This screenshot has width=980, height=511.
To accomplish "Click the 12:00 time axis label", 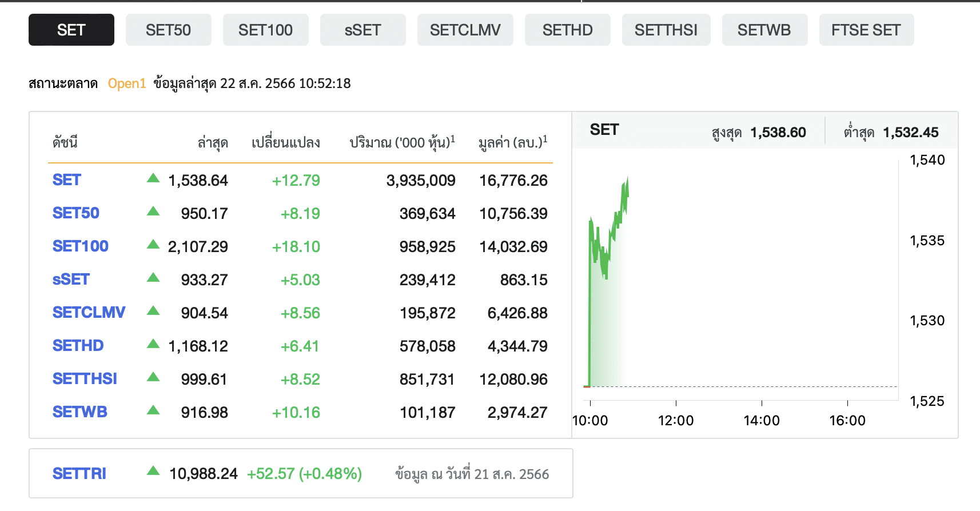I will point(676,421).
